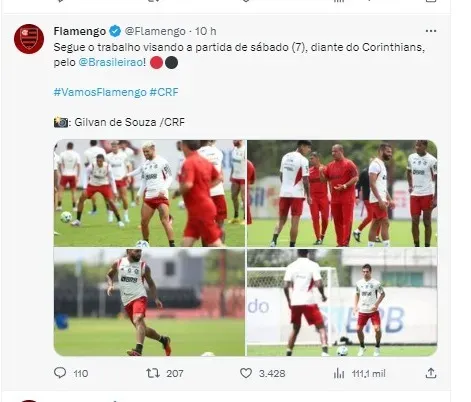The width and height of the screenshot is (471, 402).
Task: Open the 10 h timestamp link
Action: [205, 31]
